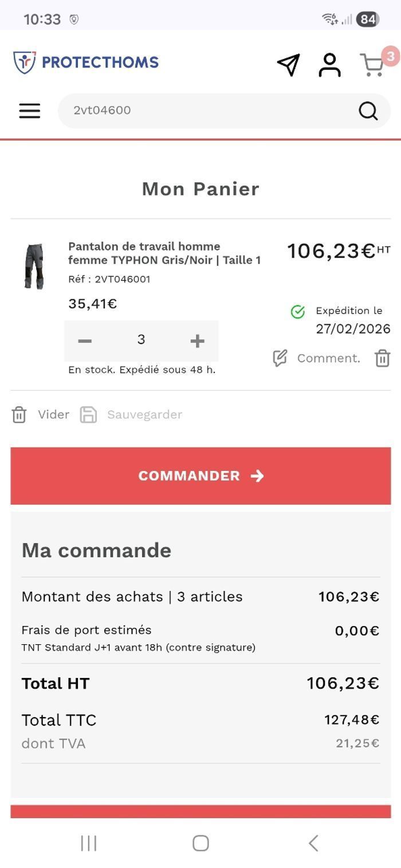The width and height of the screenshot is (401, 868).
Task: Select the green shipping checkmark badge
Action: point(297,312)
